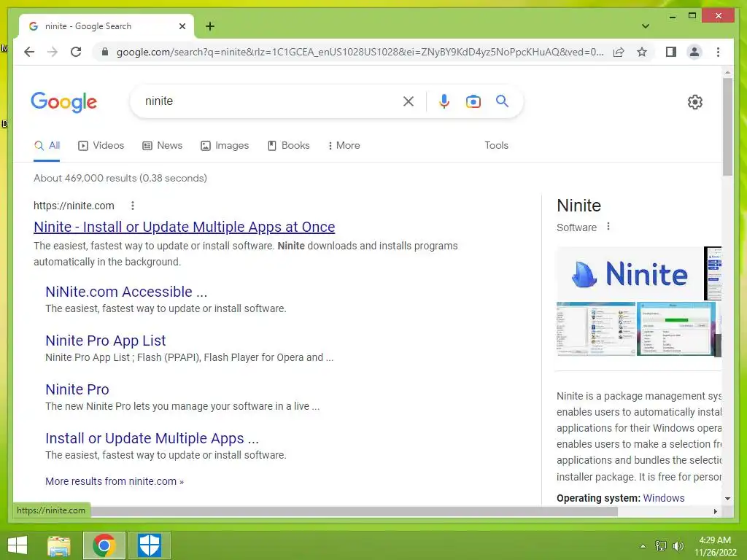Open the network status tray icon
Viewport: 747px width, 560px height.
(x=661, y=546)
